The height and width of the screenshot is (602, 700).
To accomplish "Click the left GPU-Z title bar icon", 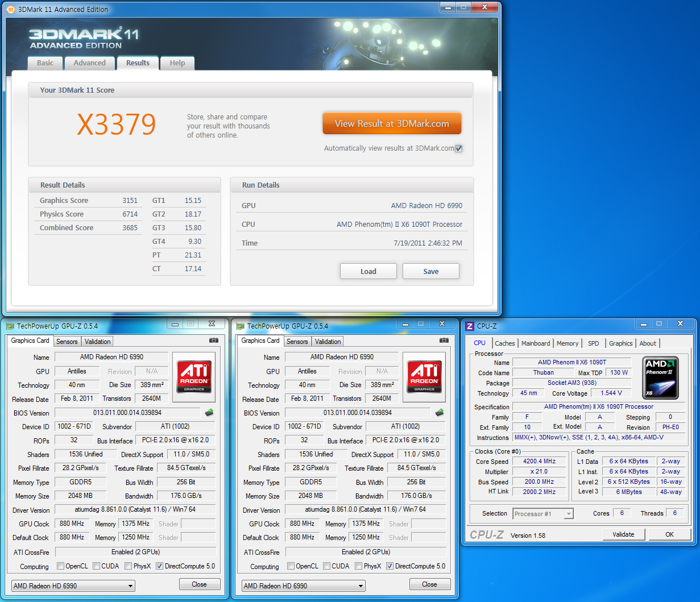I will 10,326.
